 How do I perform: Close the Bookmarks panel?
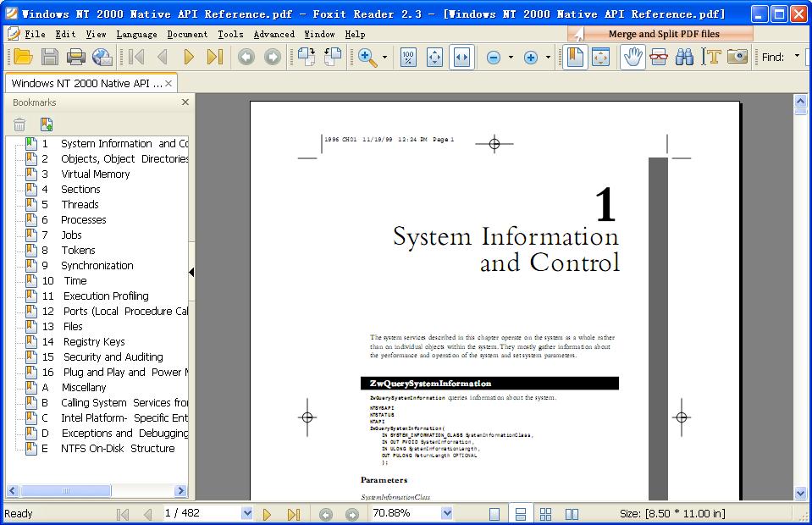pyautogui.click(x=185, y=102)
